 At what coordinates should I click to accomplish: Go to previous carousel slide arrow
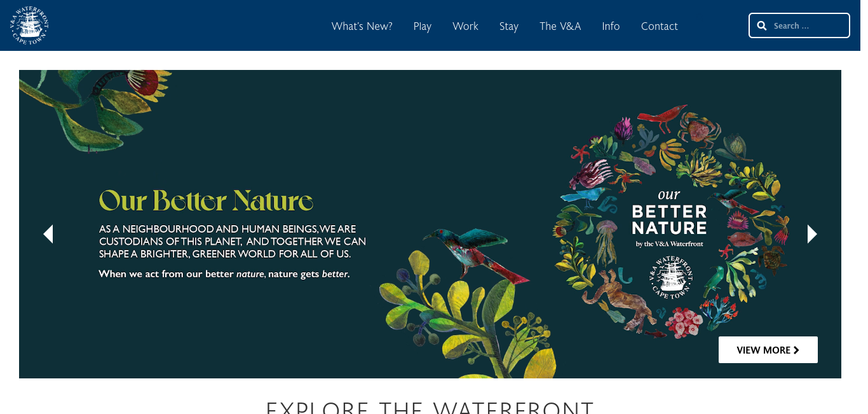[x=48, y=234]
